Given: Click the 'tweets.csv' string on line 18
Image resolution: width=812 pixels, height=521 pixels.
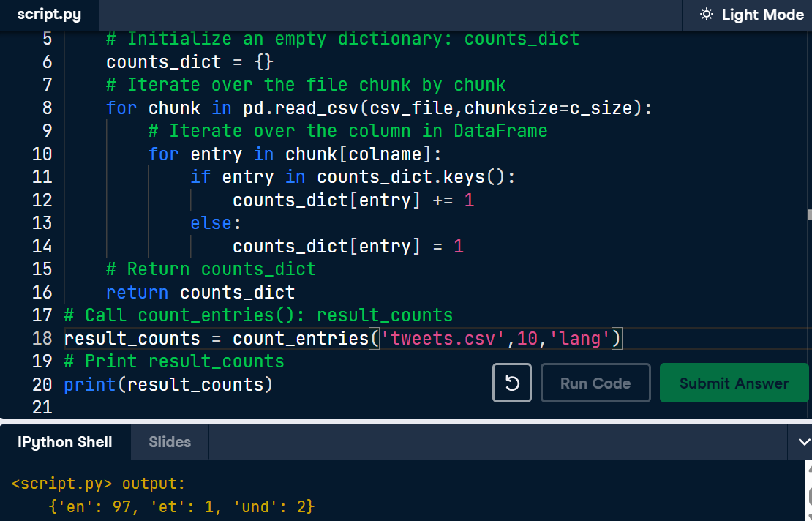Looking at the screenshot, I should click(443, 339).
